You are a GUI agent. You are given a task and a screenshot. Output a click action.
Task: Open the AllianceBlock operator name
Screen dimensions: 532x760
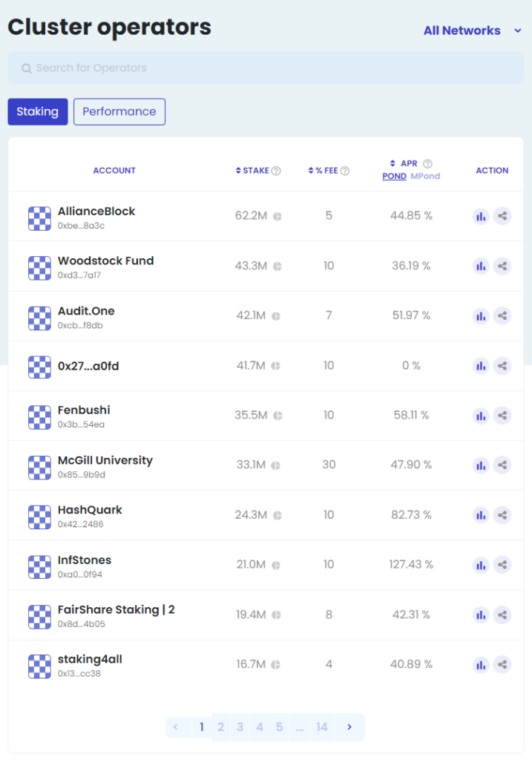click(x=96, y=212)
